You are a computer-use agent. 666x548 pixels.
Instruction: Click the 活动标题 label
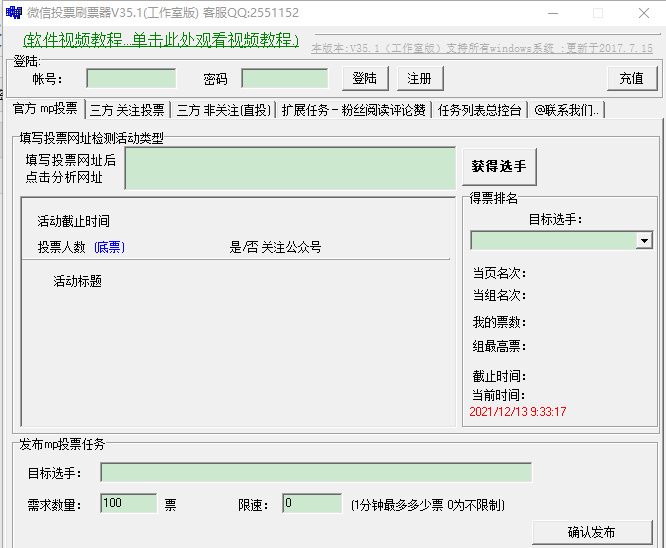pyautogui.click(x=78, y=281)
